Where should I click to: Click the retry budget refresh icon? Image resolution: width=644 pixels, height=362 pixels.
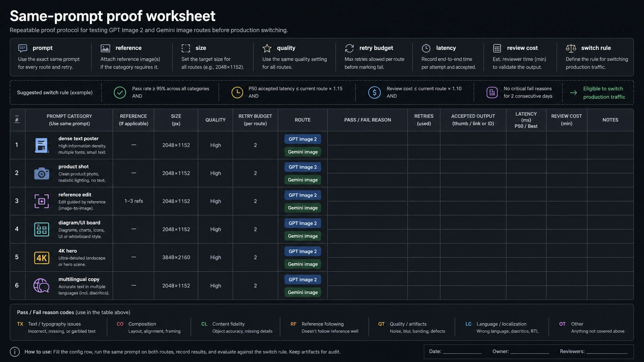click(x=349, y=48)
